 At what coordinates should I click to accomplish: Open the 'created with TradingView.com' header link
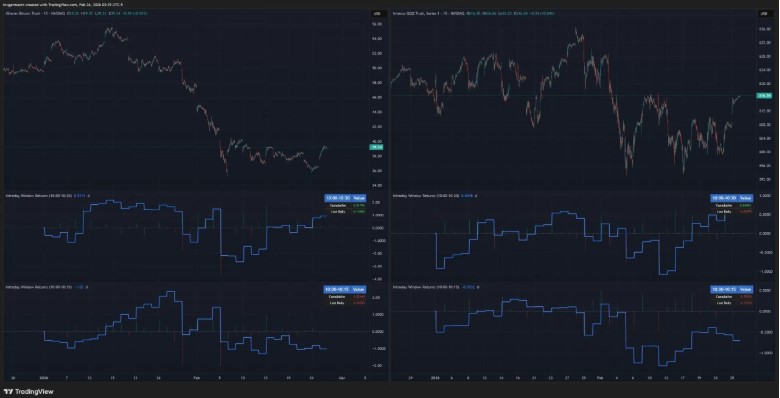50,4
